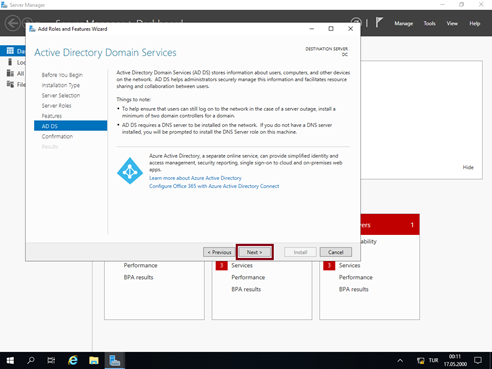This screenshot has height=369, width=492.
Task: Open File Explorer from the taskbar
Action: click(94, 360)
